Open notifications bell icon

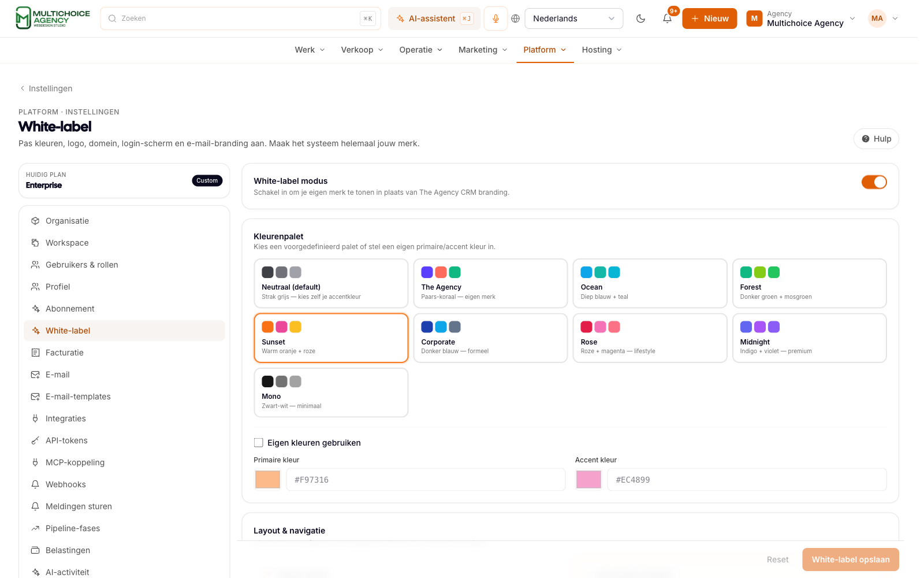tap(667, 18)
